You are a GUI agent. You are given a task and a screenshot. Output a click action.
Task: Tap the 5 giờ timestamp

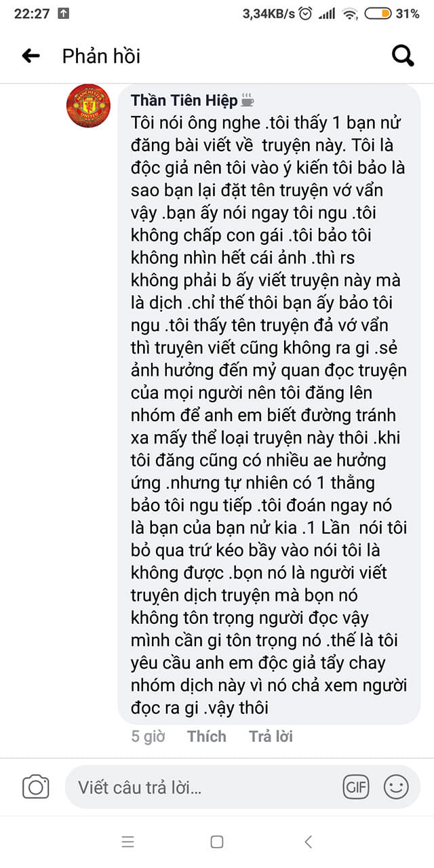pyautogui.click(x=148, y=736)
